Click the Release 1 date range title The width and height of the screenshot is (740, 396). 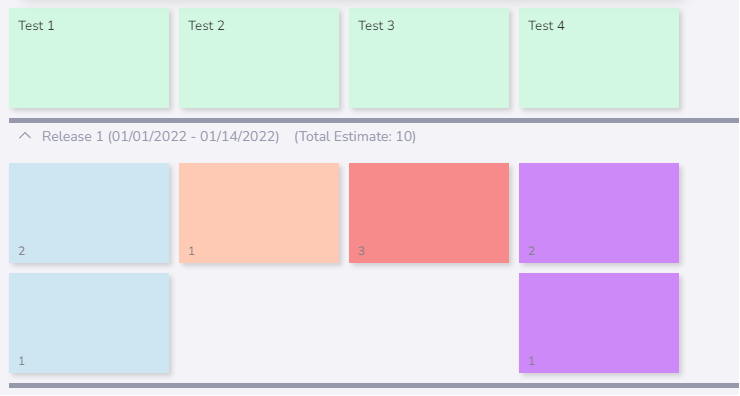160,136
